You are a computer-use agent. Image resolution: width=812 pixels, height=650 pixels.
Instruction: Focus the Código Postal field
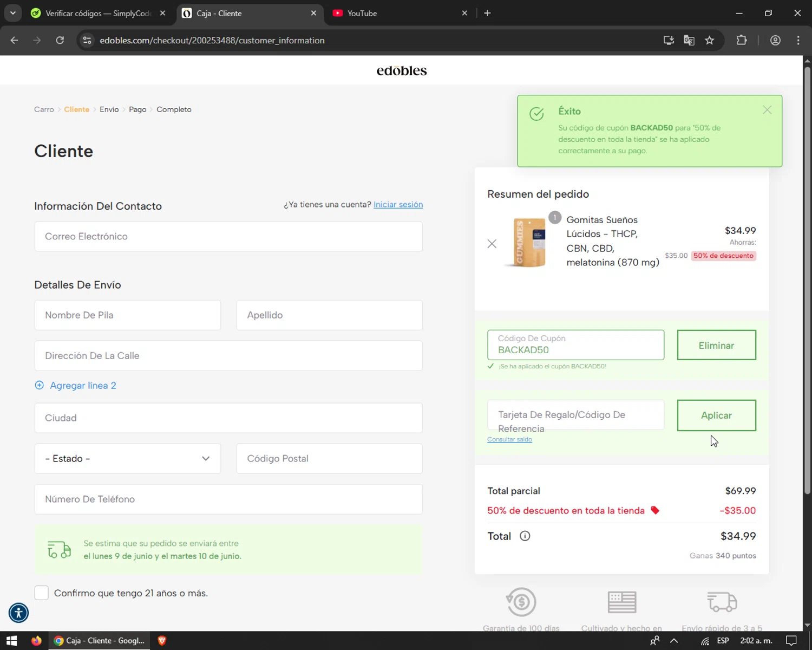click(329, 458)
